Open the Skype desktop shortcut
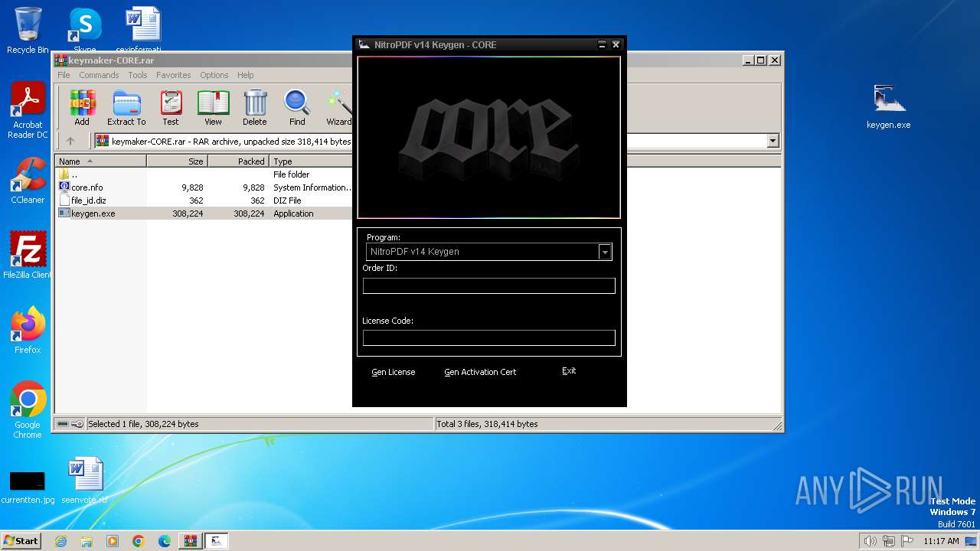The height and width of the screenshot is (551, 980). [x=85, y=31]
